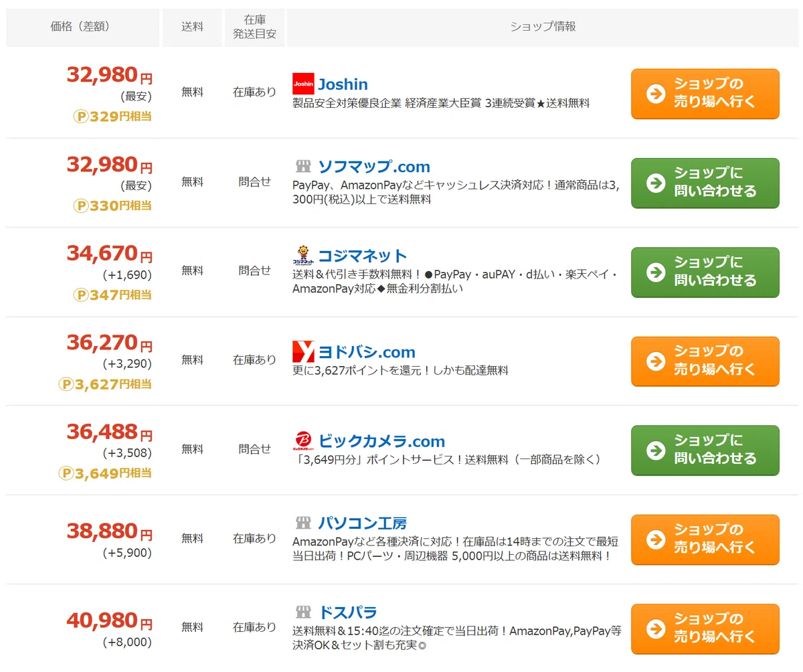Click 問合せ in the ビックカメラ.com row
803x672 pixels.
(x=254, y=449)
